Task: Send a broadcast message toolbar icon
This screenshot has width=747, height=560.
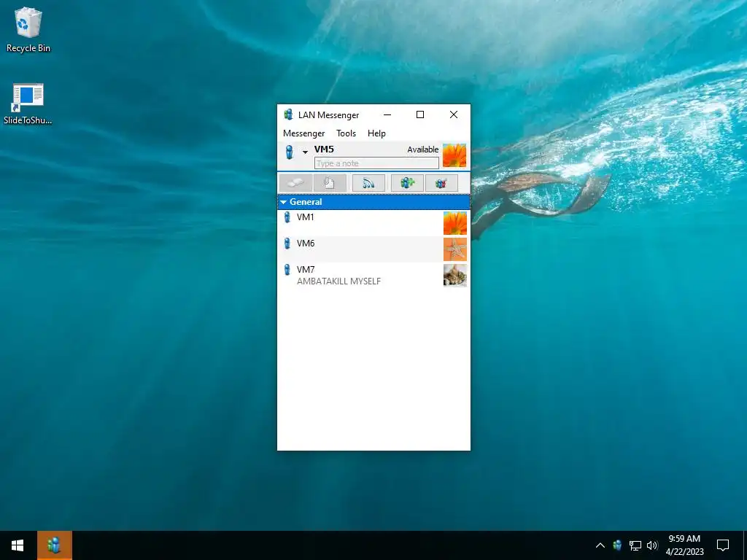Action: click(368, 183)
